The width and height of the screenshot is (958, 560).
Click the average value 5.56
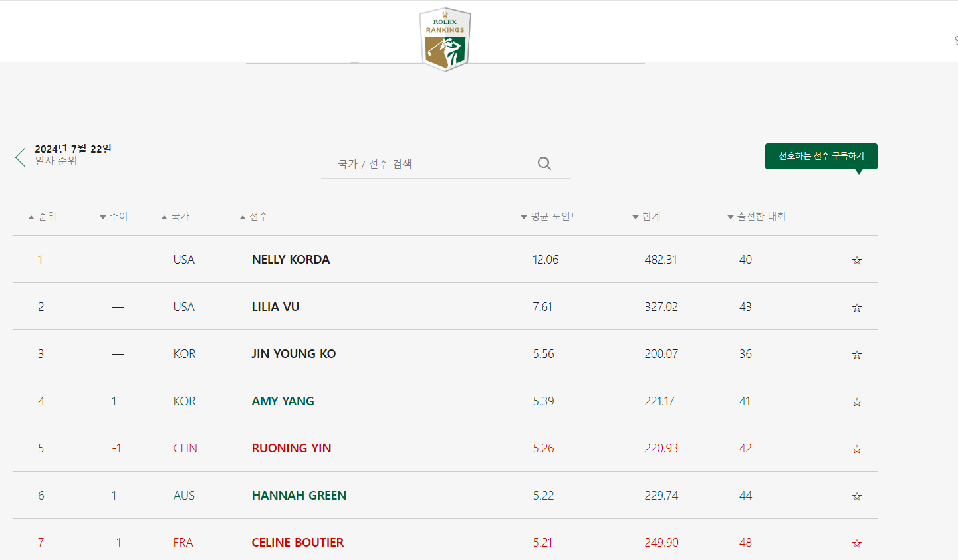coord(543,354)
